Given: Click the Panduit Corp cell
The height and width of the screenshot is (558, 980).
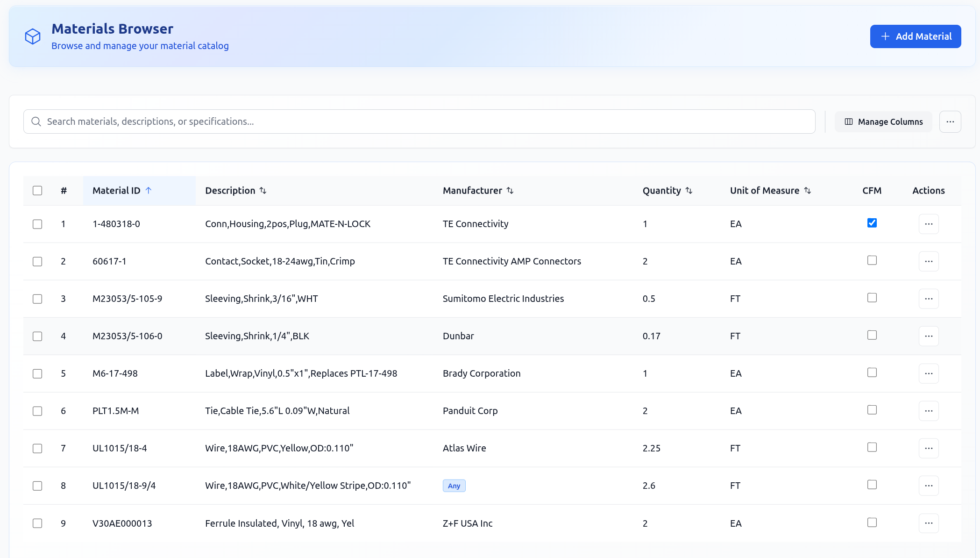Looking at the screenshot, I should click(470, 411).
